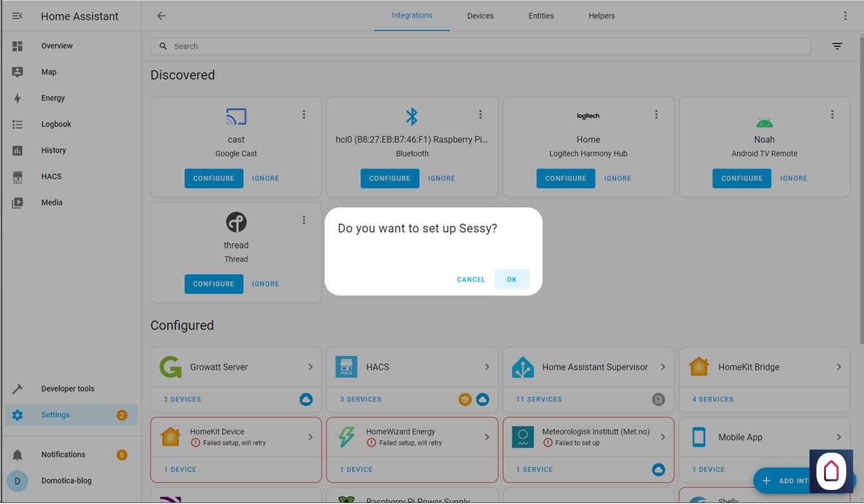Switch to the Integrations tab

(x=412, y=15)
